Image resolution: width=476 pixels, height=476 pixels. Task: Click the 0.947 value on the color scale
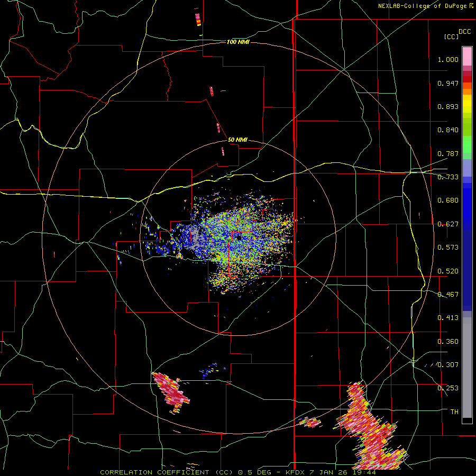[x=448, y=83]
